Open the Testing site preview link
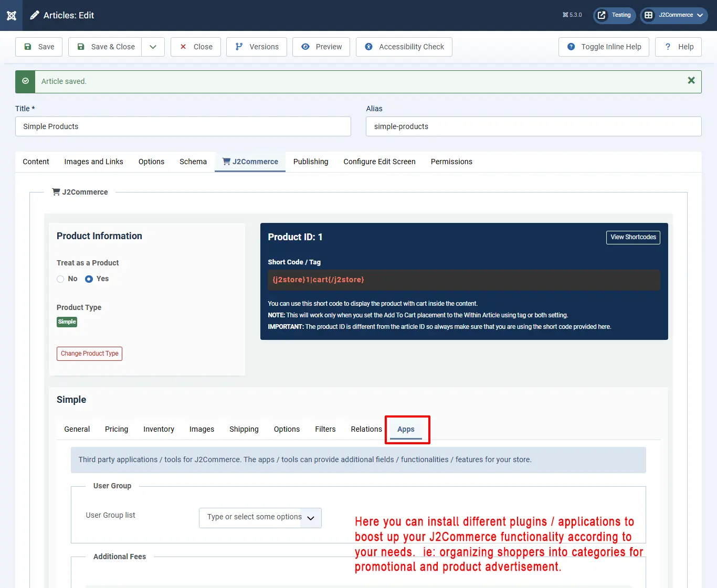This screenshot has width=717, height=588. [615, 15]
